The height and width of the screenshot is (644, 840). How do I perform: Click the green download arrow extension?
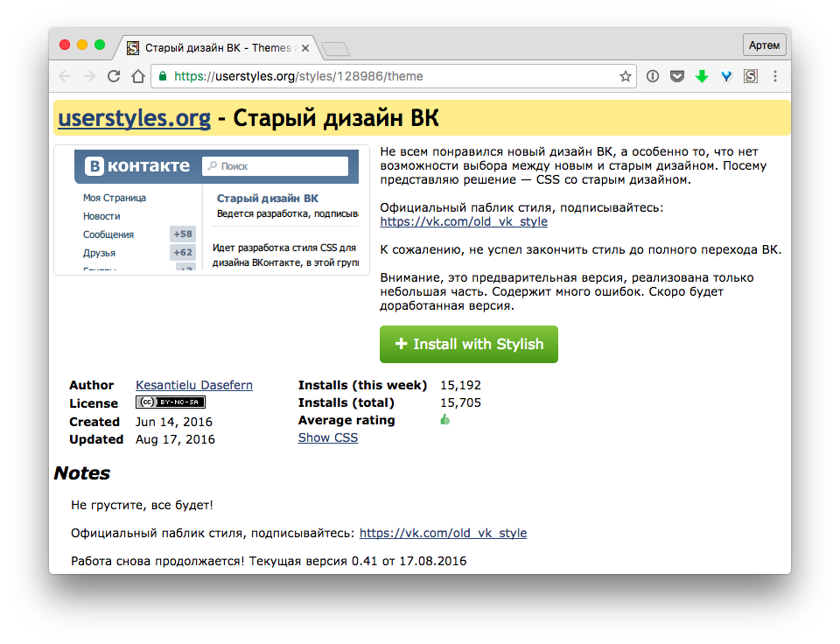[701, 76]
